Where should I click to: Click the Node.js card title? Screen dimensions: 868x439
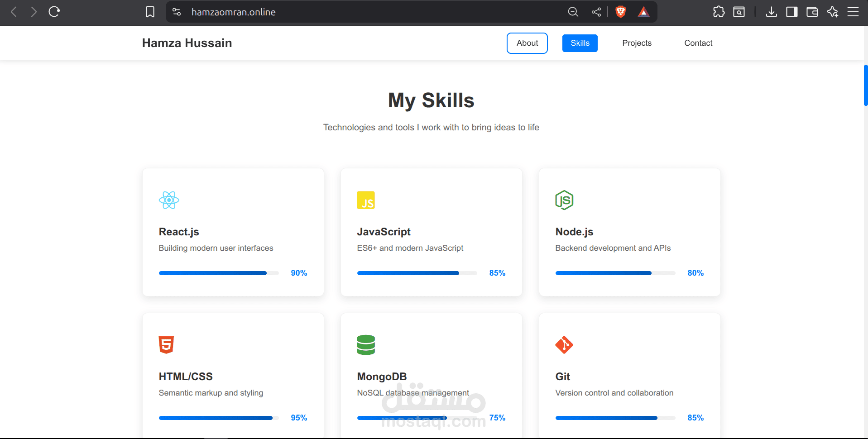pyautogui.click(x=574, y=232)
